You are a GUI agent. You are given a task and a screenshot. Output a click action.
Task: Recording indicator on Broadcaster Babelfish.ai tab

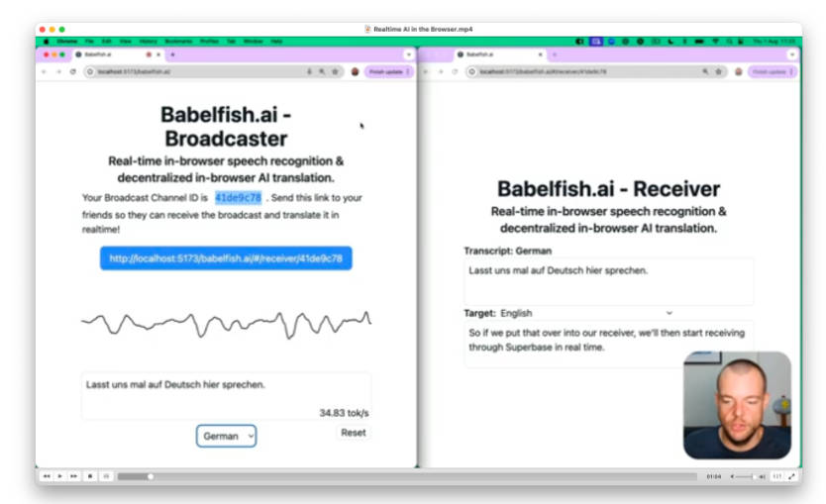click(x=149, y=54)
